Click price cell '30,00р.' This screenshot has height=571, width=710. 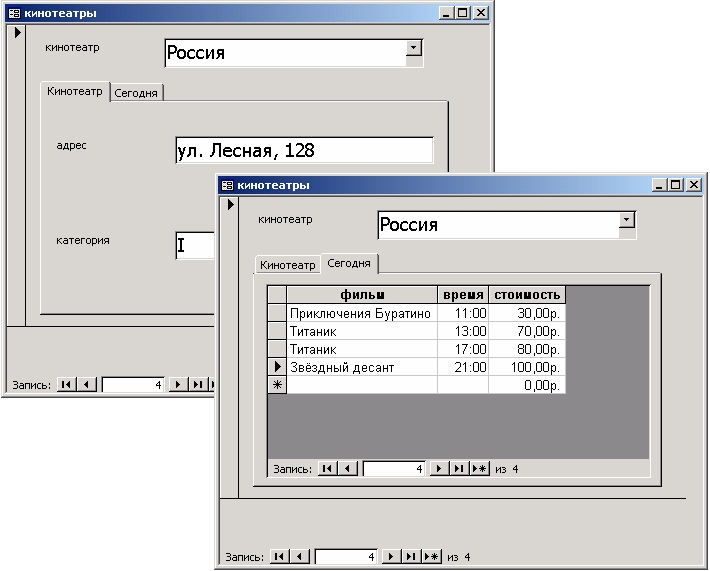(x=527, y=313)
